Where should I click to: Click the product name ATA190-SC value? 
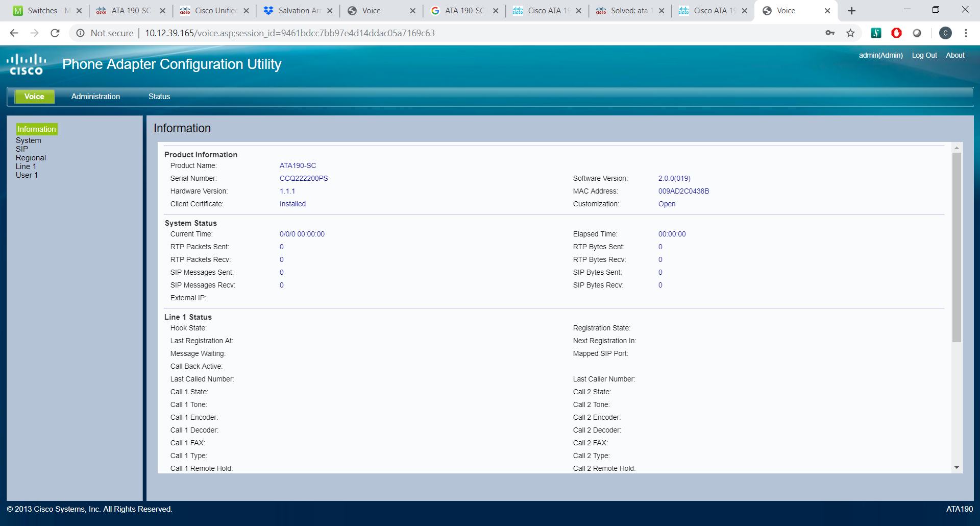point(298,165)
